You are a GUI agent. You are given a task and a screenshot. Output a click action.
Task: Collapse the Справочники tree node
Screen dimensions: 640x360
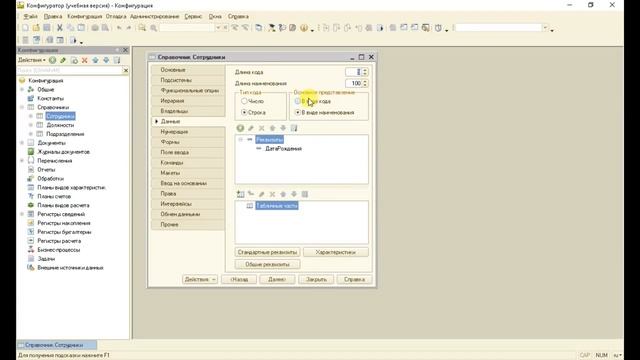click(22, 107)
